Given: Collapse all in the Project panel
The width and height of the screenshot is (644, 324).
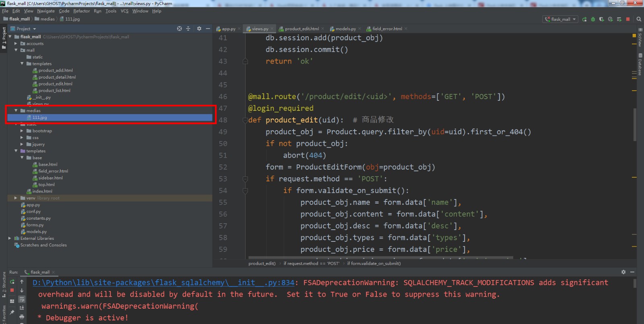Looking at the screenshot, I should click(188, 29).
